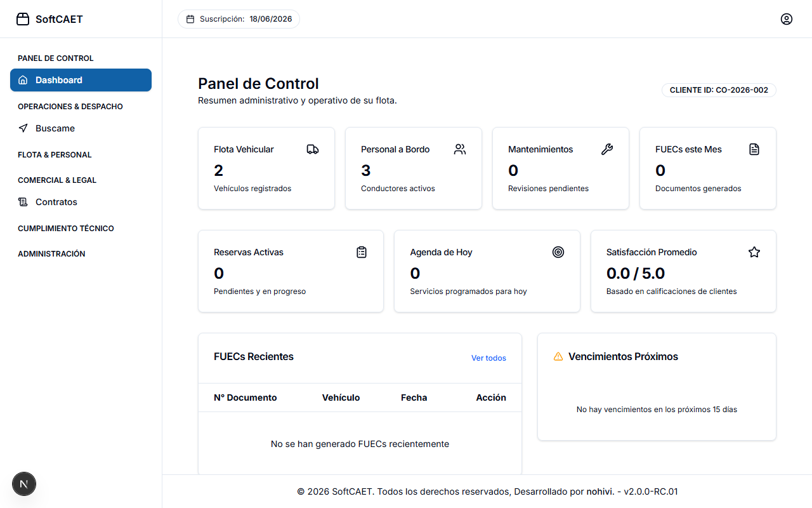Click the No hay vencimientos message
Viewport: 812px width, 508px height.
pos(657,410)
